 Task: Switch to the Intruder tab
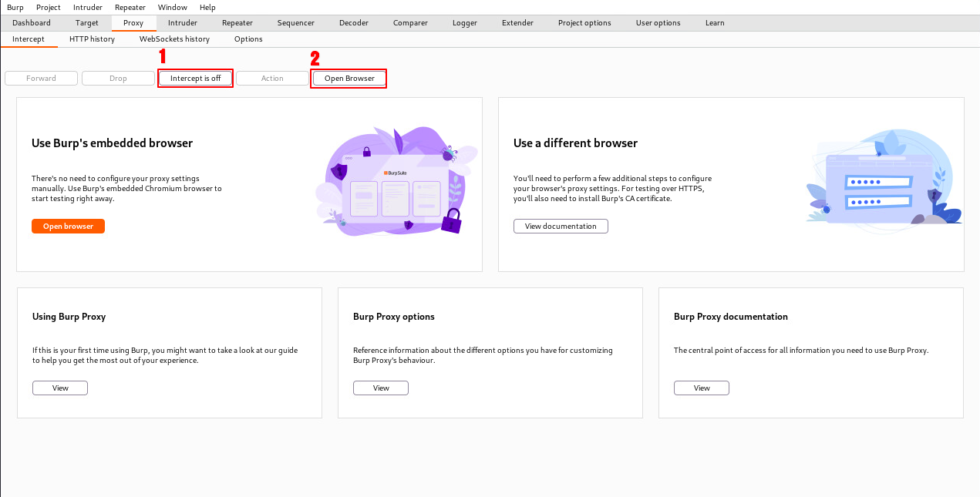coord(183,23)
